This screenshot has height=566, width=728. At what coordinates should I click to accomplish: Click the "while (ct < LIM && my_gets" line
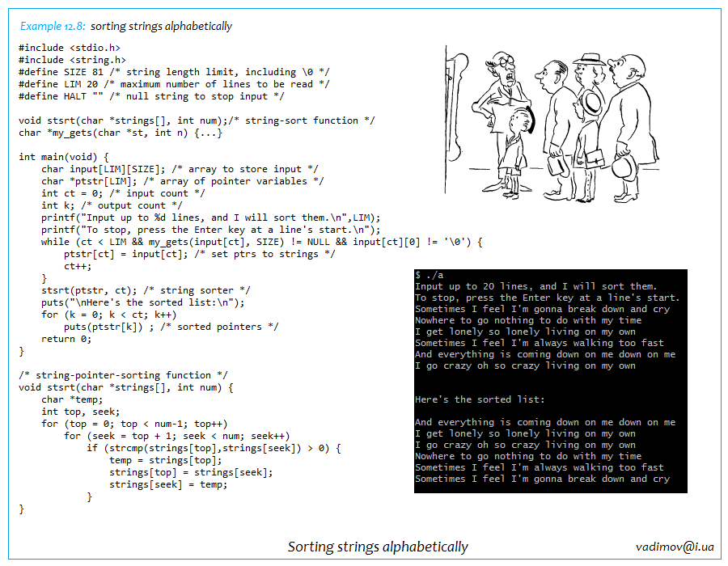coord(262,242)
